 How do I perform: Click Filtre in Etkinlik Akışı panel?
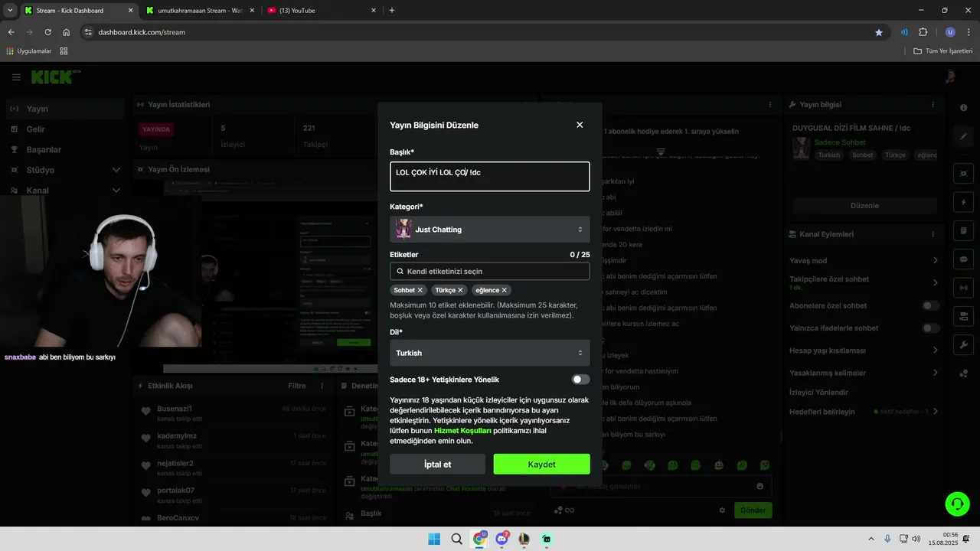pos(297,386)
